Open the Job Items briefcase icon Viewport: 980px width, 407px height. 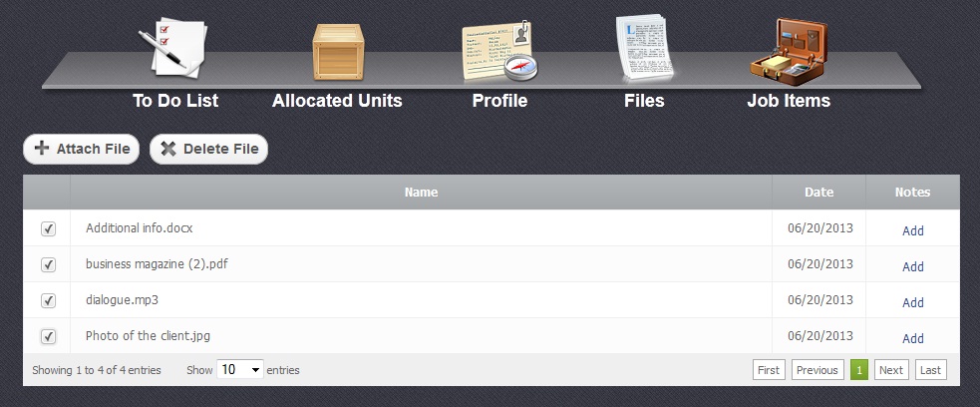tap(789, 52)
